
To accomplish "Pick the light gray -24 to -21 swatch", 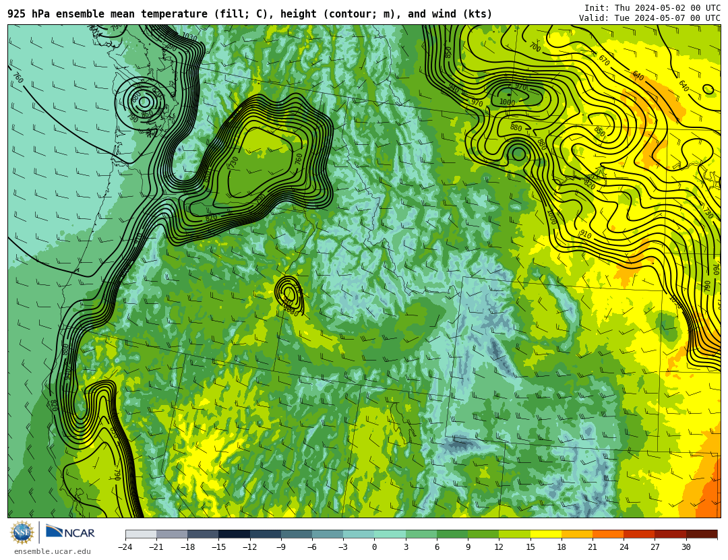I will point(141,534).
